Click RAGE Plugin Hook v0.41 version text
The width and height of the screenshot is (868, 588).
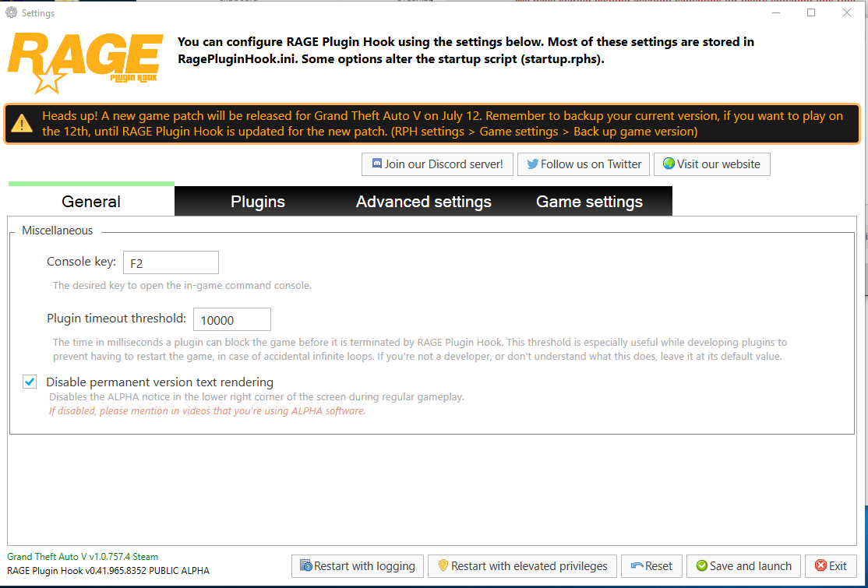tap(108, 570)
